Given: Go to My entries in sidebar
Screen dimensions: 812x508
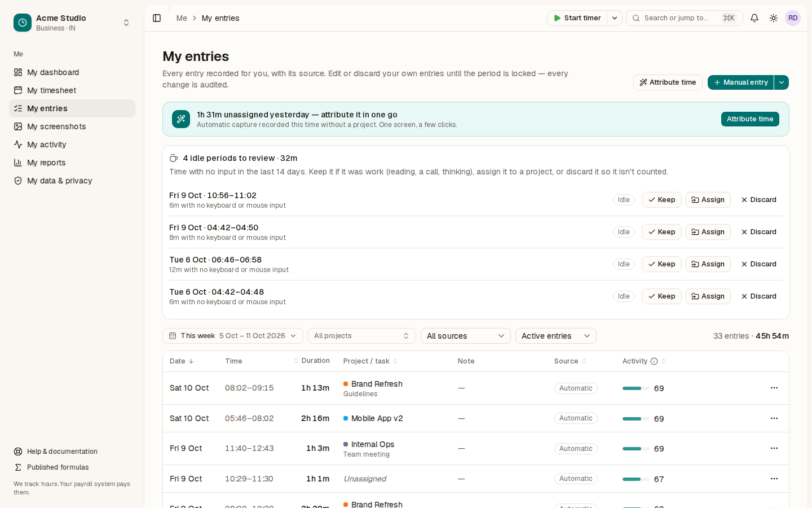Looking at the screenshot, I should click(x=72, y=108).
